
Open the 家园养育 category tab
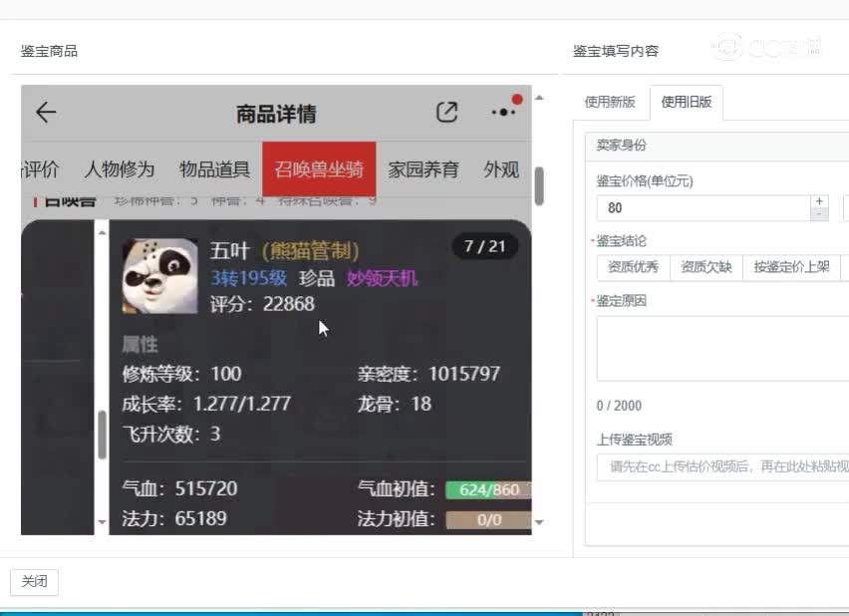[x=424, y=169]
